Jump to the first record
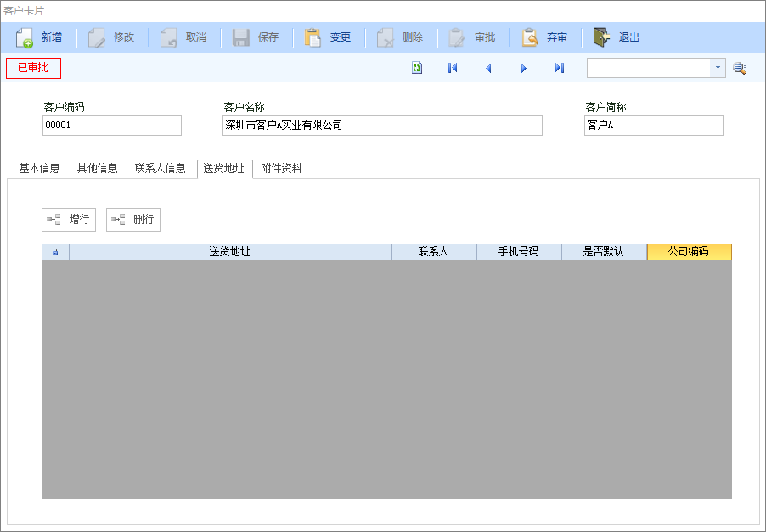Image resolution: width=766 pixels, height=532 pixels. (453, 68)
